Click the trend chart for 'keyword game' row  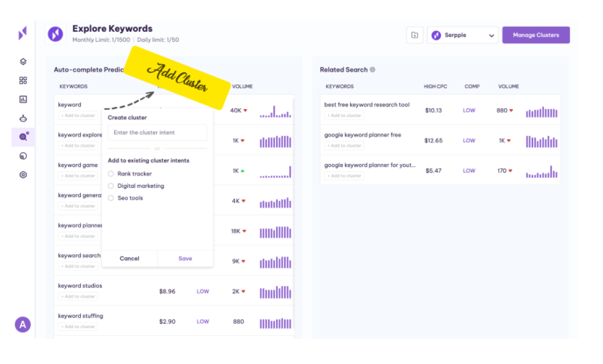pos(275,172)
